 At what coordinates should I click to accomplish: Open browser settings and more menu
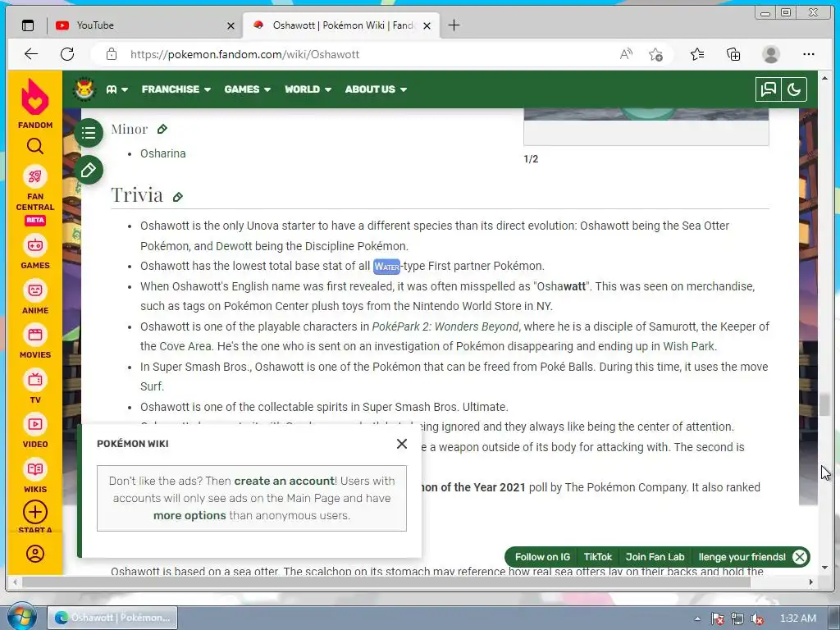pos(809,54)
